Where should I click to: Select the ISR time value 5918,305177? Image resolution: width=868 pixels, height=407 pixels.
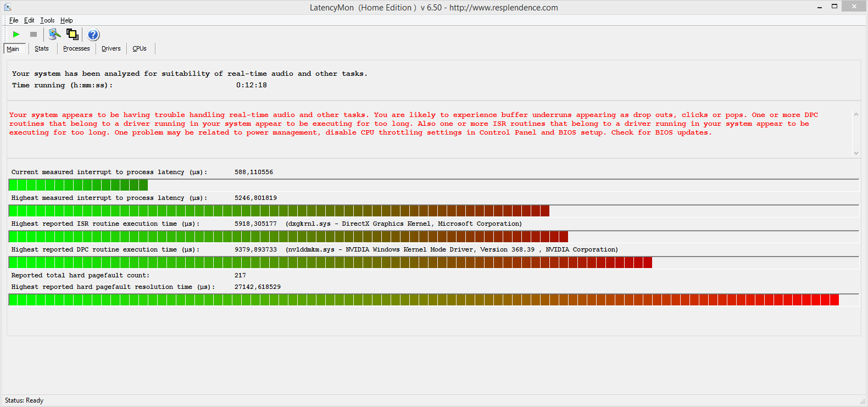(x=255, y=224)
